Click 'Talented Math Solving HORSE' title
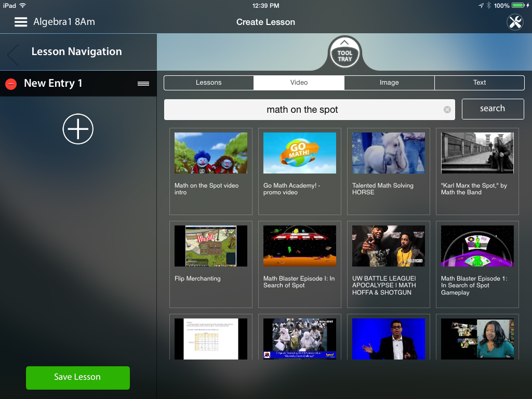Image resolution: width=532 pixels, height=399 pixels. coord(383,189)
